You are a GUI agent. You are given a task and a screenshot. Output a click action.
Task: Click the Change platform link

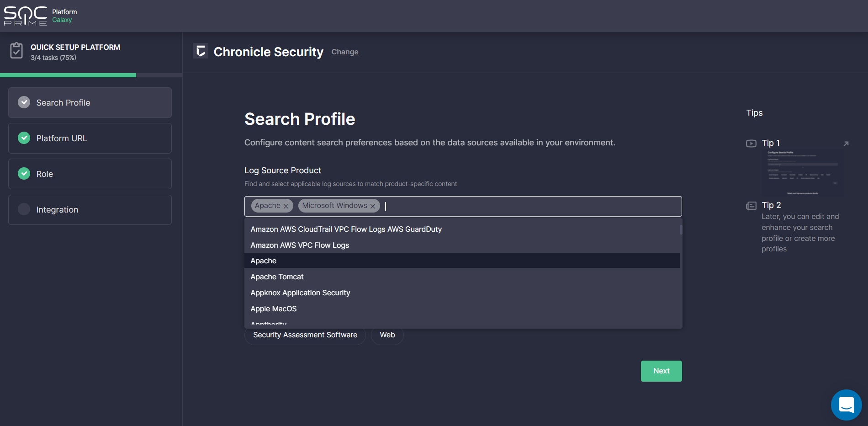[x=345, y=52]
